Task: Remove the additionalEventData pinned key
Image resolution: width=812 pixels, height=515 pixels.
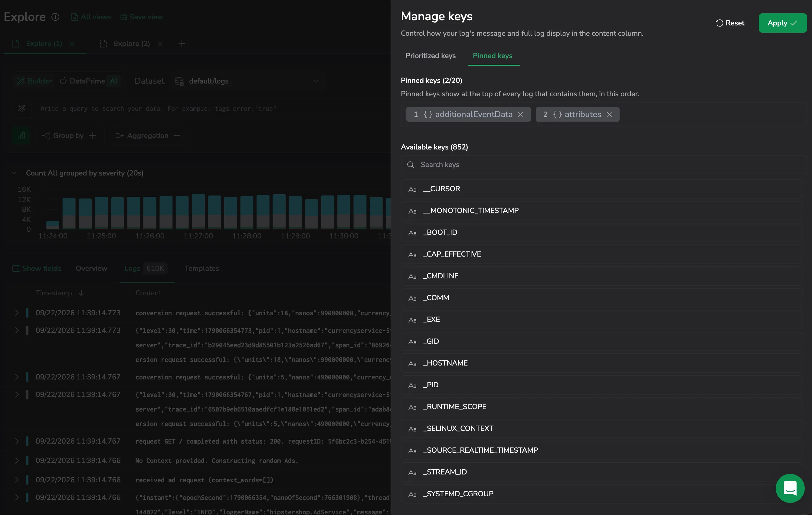Action: (521, 114)
